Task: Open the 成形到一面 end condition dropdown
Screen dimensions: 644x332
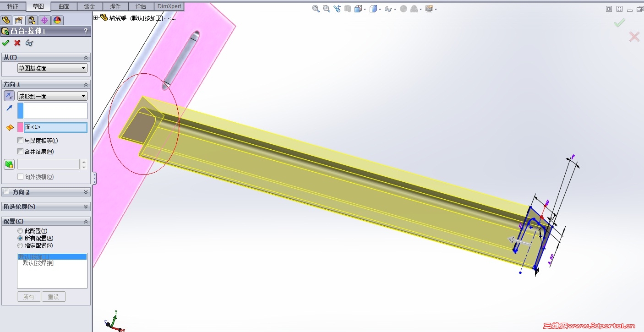Action: [x=52, y=96]
